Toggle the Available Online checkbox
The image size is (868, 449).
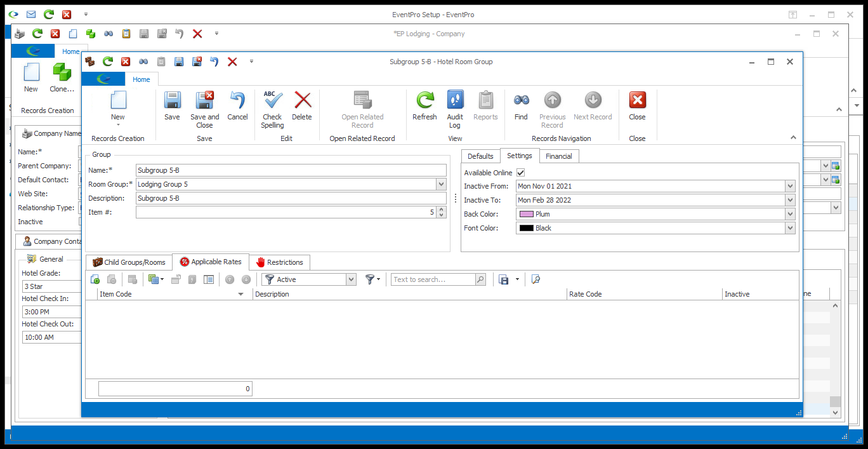[521, 173]
